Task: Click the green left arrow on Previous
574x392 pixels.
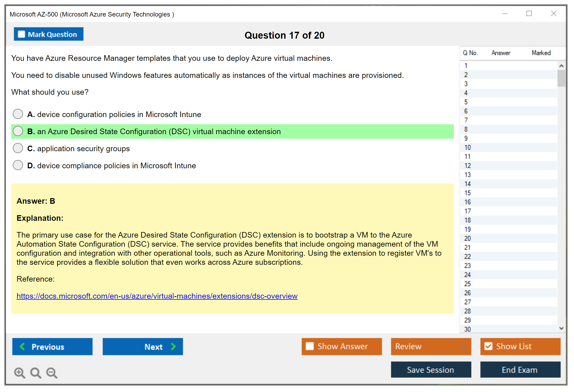Action: pos(23,347)
